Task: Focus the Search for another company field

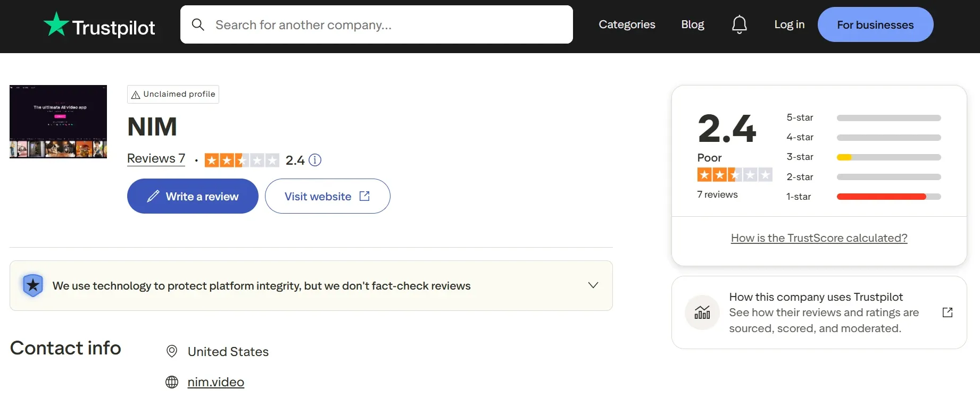Action: [377, 24]
